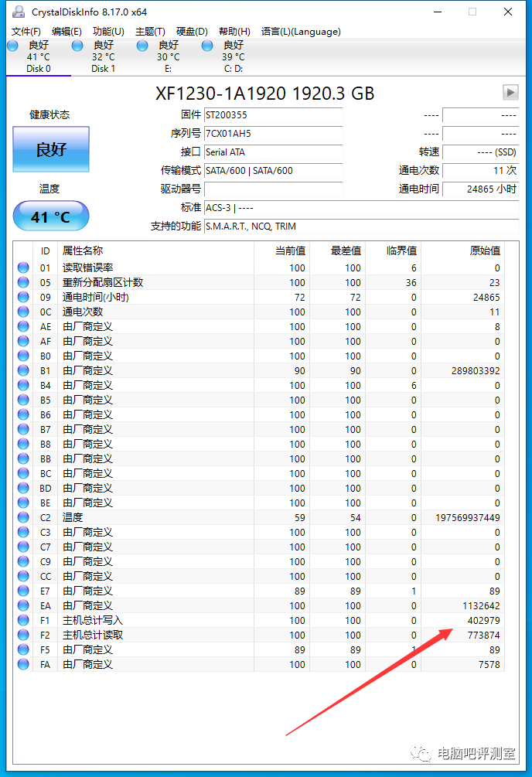This screenshot has height=777, width=532.
Task: Click the 固件 field ST200355
Action: [273, 115]
